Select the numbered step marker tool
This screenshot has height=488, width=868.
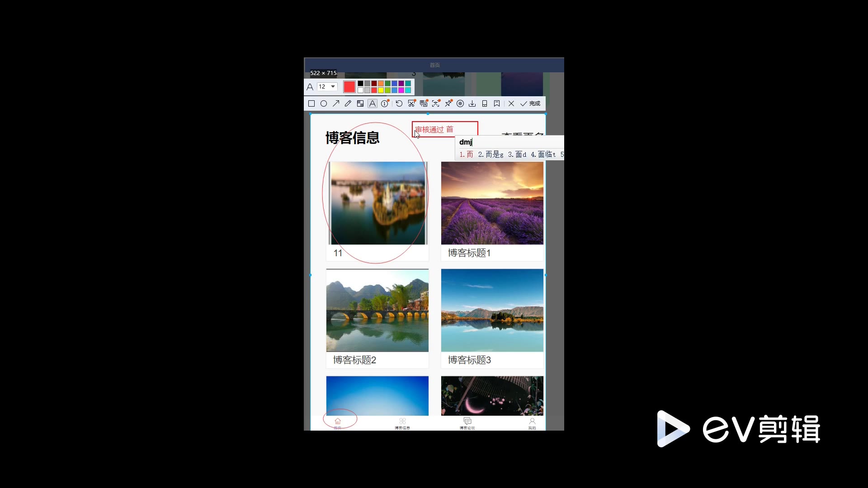[x=385, y=103]
